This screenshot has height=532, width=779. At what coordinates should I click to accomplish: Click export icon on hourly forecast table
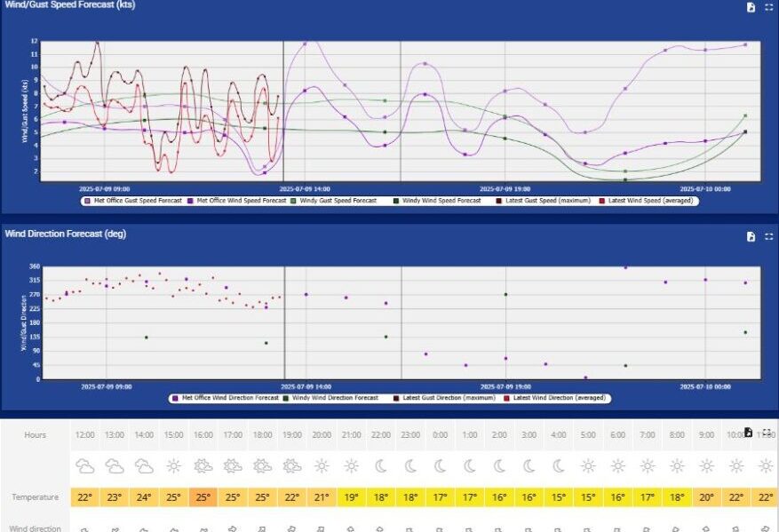click(x=749, y=433)
